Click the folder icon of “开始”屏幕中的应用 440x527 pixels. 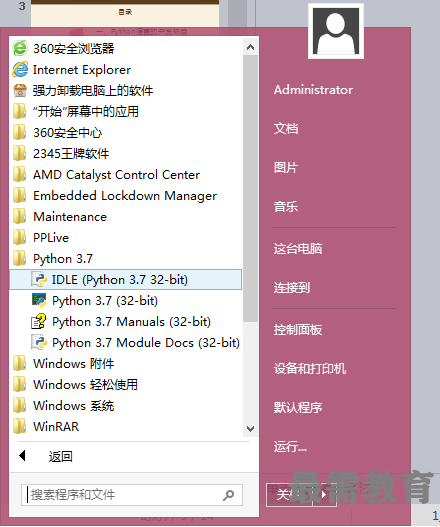[x=19, y=111]
